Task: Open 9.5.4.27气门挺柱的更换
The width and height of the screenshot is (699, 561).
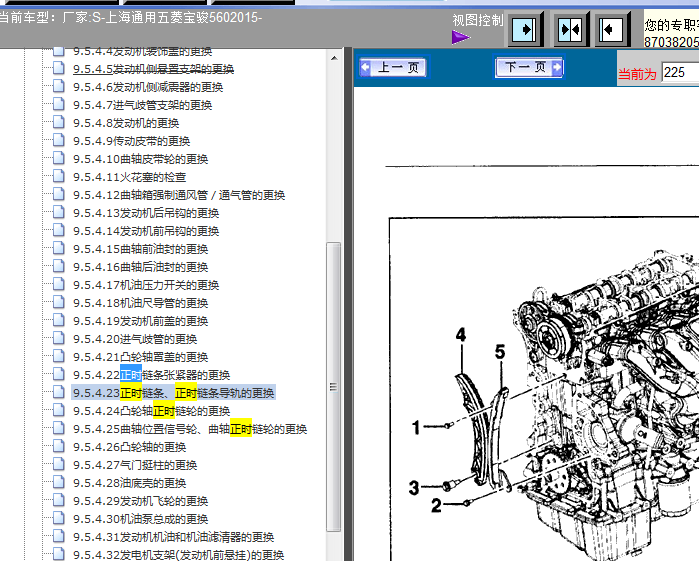Action: click(135, 465)
